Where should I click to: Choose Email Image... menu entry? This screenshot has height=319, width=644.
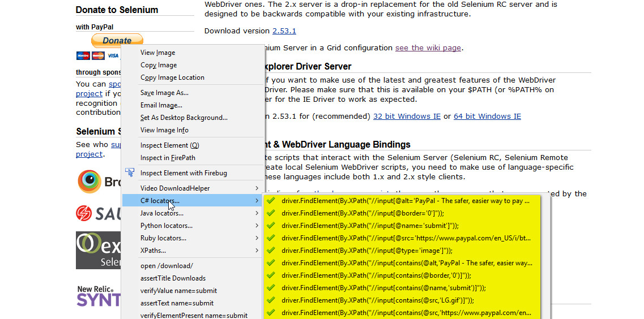(161, 105)
